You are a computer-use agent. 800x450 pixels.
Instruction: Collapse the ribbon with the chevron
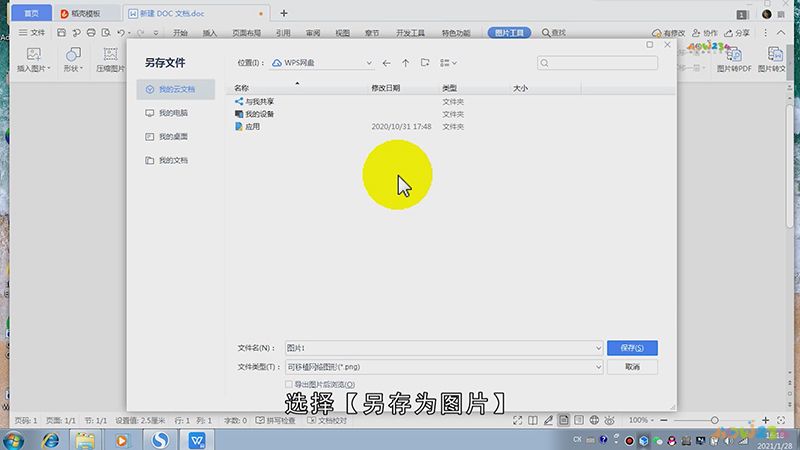pyautogui.click(x=781, y=33)
